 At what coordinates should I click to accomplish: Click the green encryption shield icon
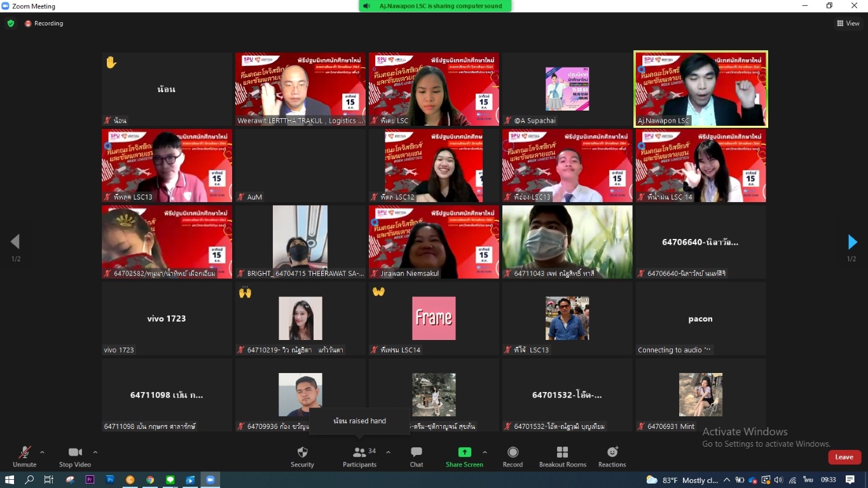click(11, 24)
